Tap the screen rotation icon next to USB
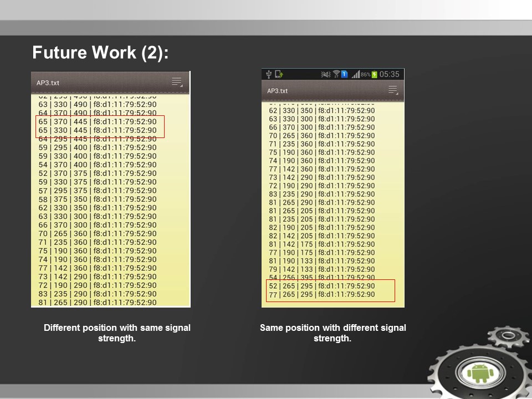The height and width of the screenshot is (399, 532). tap(278, 74)
